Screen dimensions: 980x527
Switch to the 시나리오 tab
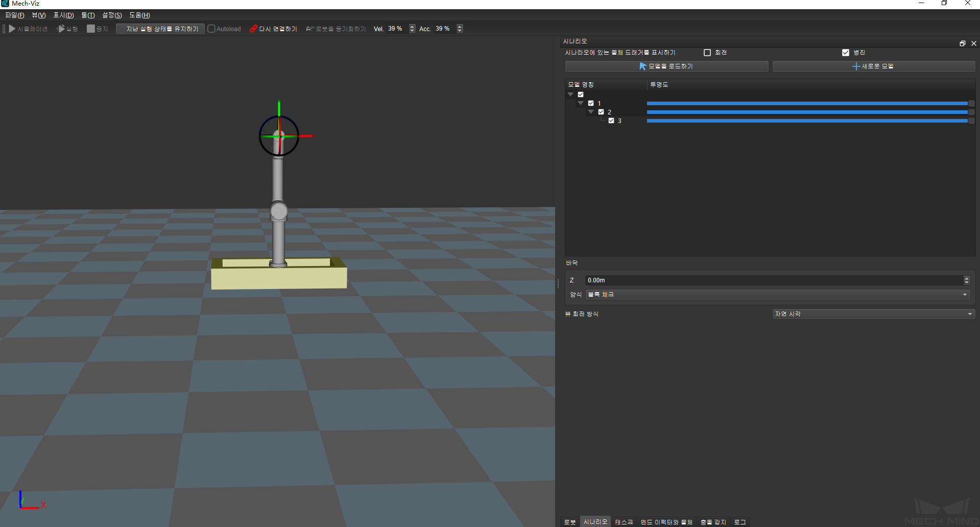pyautogui.click(x=595, y=522)
